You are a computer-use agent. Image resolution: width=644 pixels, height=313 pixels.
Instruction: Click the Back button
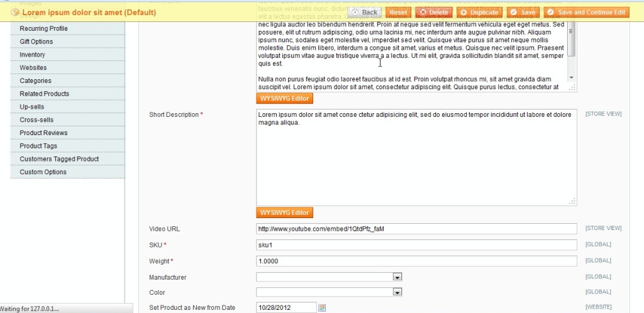[x=365, y=13]
